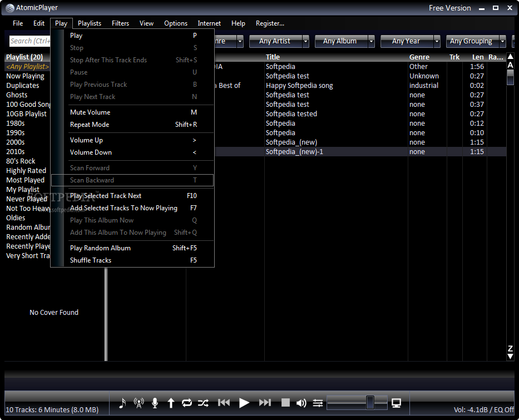Click the No Cover Found artwork area
This screenshot has width=519, height=420.
click(x=54, y=313)
